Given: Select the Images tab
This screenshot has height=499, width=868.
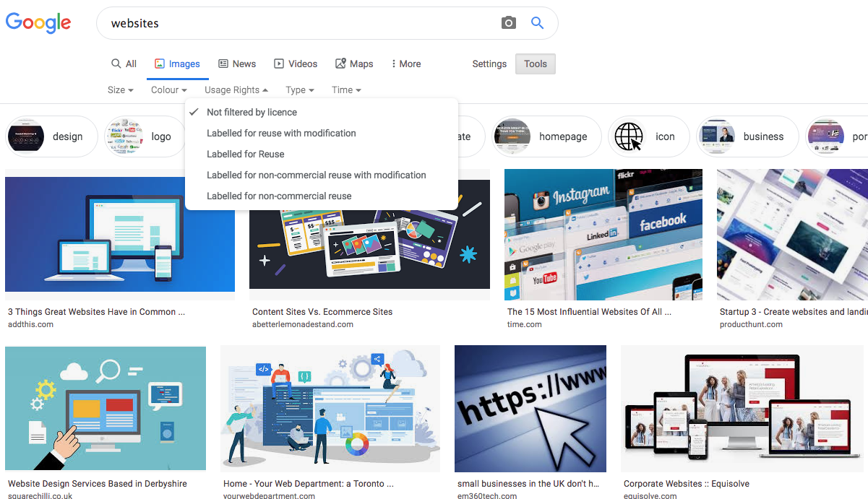Looking at the screenshot, I should point(177,64).
